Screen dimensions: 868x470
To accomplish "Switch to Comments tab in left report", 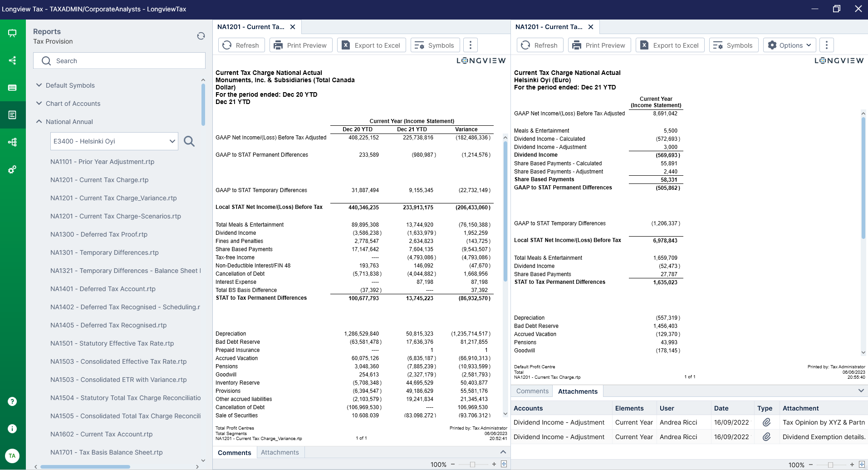I will (x=234, y=453).
